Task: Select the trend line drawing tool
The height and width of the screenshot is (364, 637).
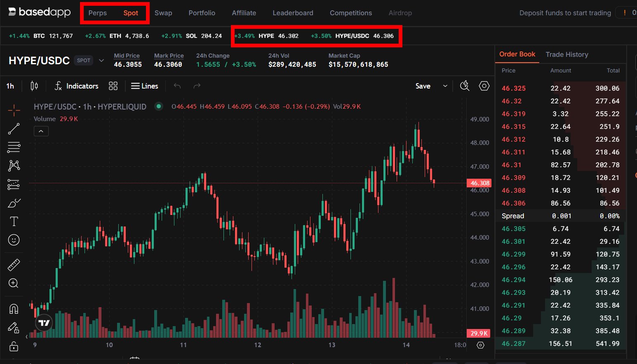Action: (14, 129)
